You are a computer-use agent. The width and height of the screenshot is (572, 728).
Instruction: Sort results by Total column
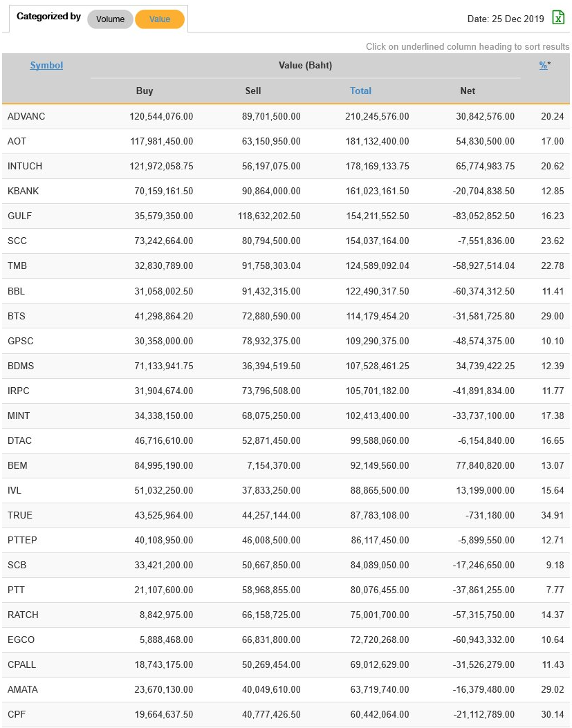click(x=360, y=91)
